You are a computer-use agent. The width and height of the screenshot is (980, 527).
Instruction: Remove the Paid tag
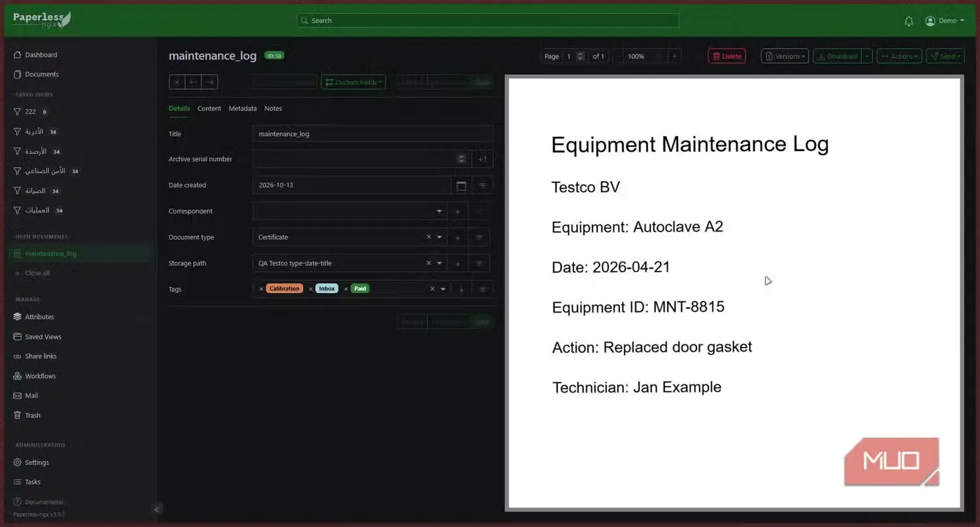(346, 288)
